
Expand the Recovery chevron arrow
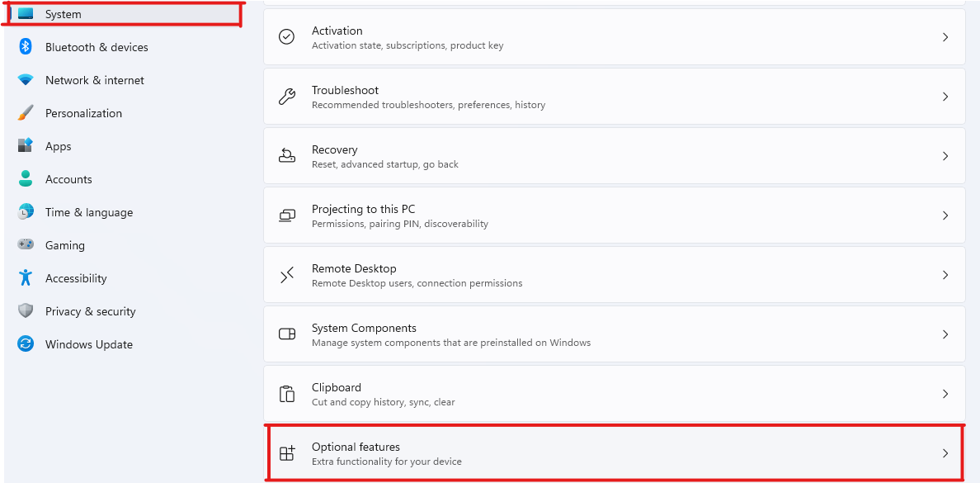coord(945,156)
